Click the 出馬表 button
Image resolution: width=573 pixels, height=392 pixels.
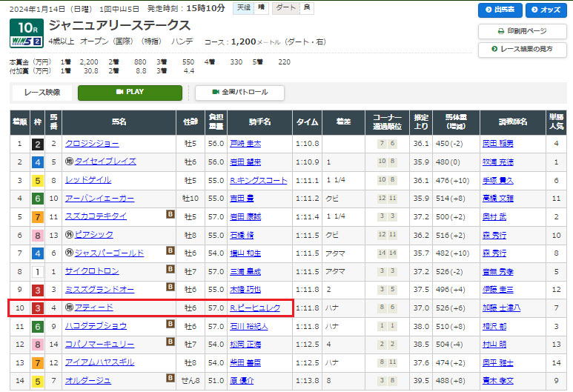pos(502,10)
